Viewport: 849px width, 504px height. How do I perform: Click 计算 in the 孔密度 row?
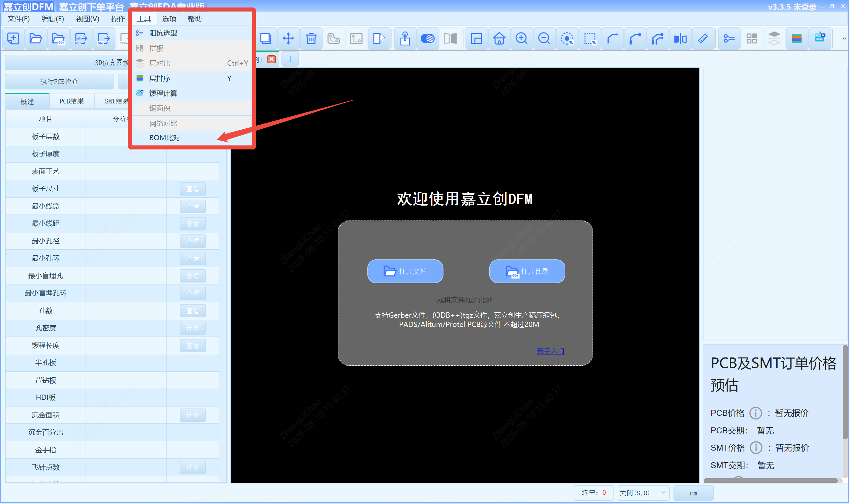click(x=193, y=328)
